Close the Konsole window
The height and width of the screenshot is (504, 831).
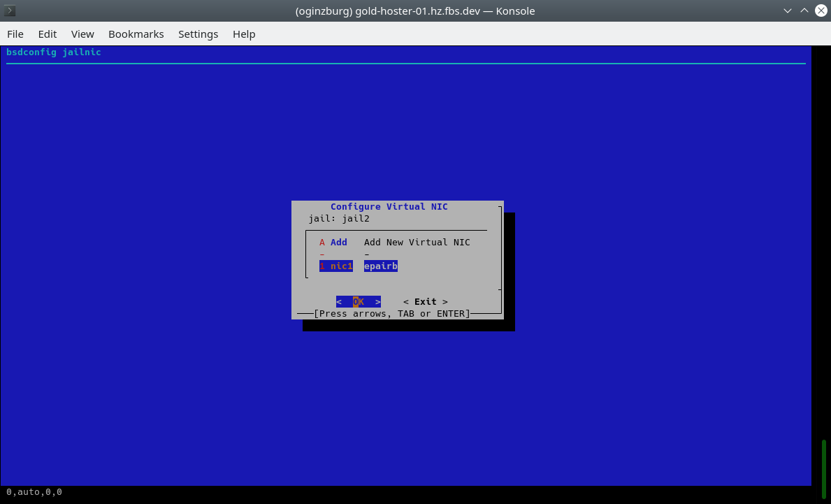point(821,10)
